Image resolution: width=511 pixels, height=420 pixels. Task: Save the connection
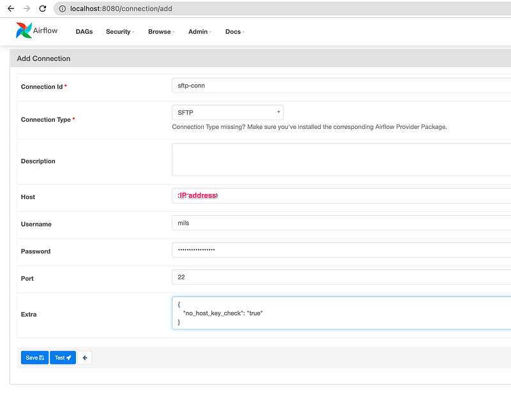(34, 357)
